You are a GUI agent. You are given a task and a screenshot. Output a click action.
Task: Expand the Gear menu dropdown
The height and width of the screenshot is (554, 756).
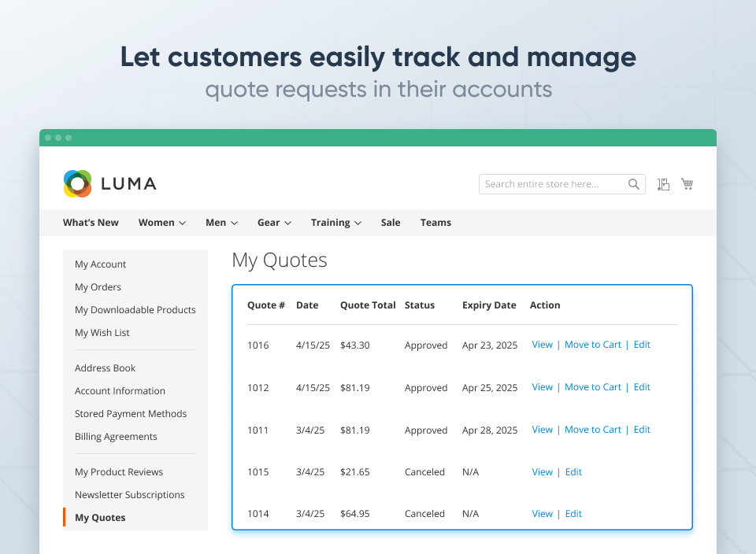[x=274, y=223]
